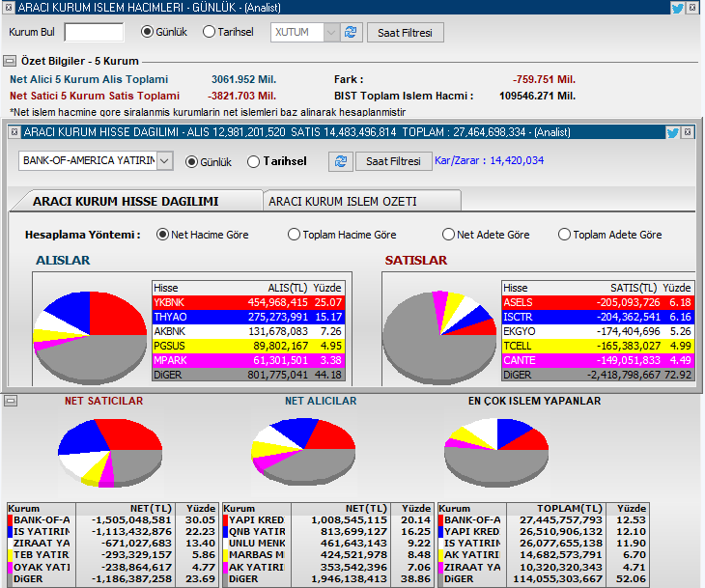Click the Kurum Bul search field

(x=94, y=33)
